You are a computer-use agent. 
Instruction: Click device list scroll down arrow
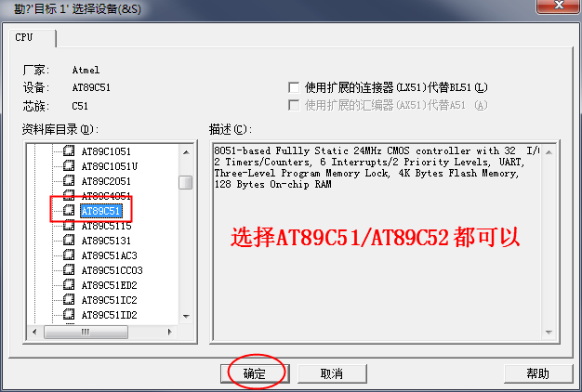click(x=186, y=317)
